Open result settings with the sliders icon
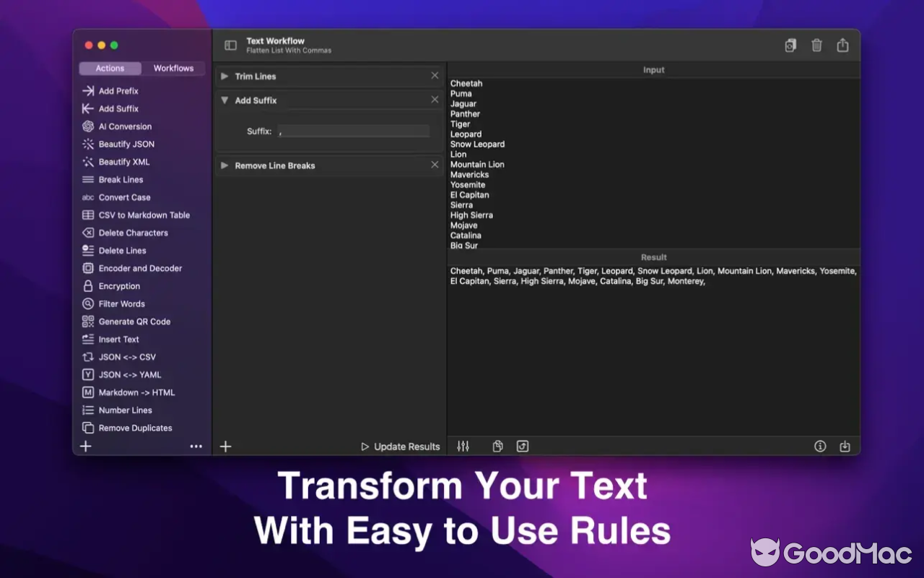The image size is (924, 578). (463, 446)
